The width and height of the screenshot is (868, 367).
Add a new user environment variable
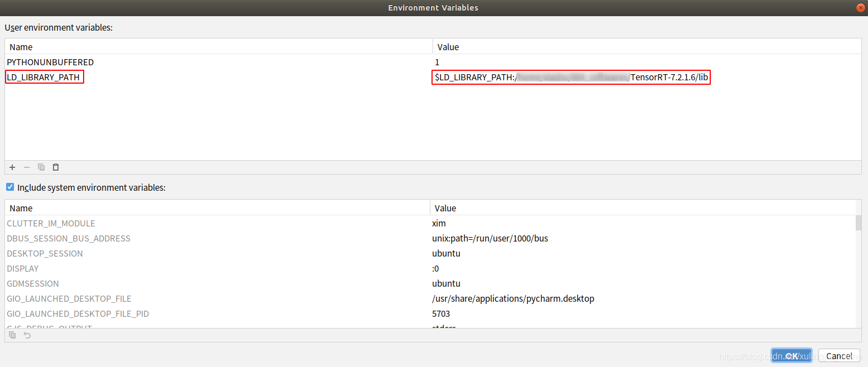coord(12,167)
